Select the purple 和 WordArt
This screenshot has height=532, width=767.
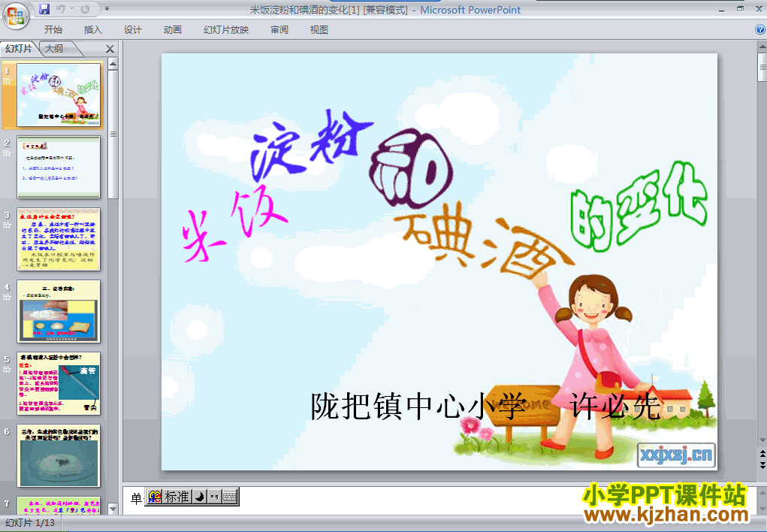(x=411, y=168)
